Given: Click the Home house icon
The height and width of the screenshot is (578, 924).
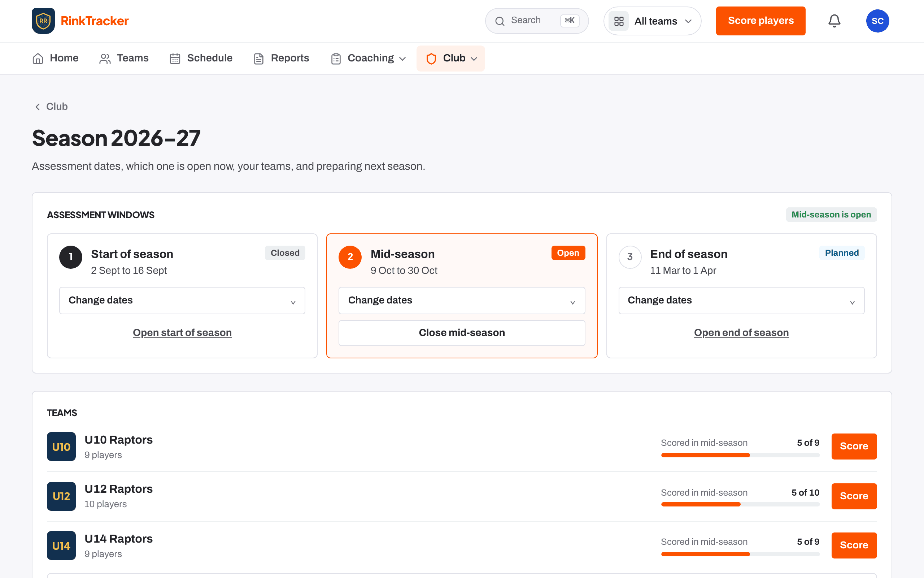Looking at the screenshot, I should pyautogui.click(x=38, y=59).
